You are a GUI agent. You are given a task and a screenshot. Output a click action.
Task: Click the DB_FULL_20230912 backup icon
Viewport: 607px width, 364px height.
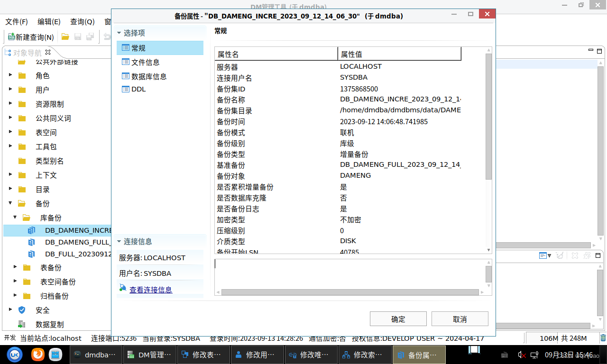coord(32,254)
